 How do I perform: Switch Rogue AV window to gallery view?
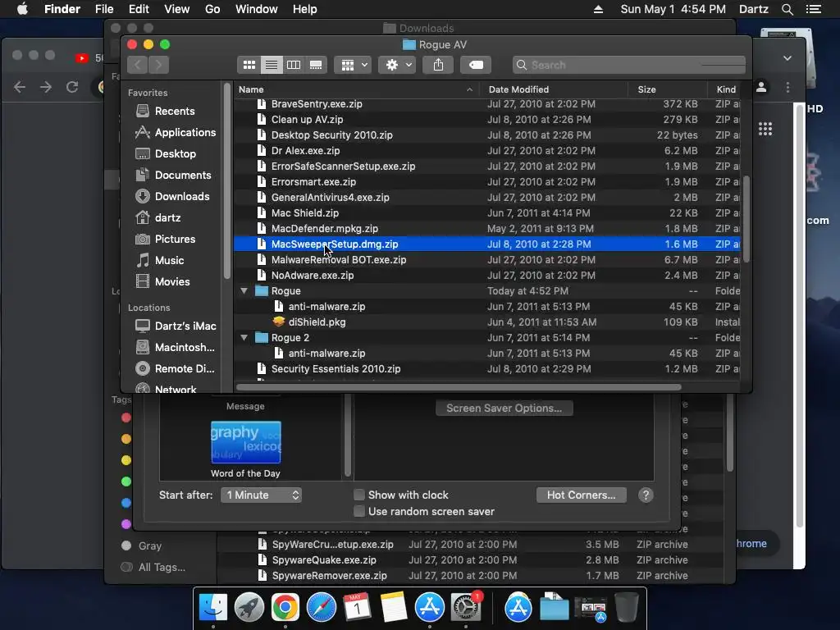316,65
